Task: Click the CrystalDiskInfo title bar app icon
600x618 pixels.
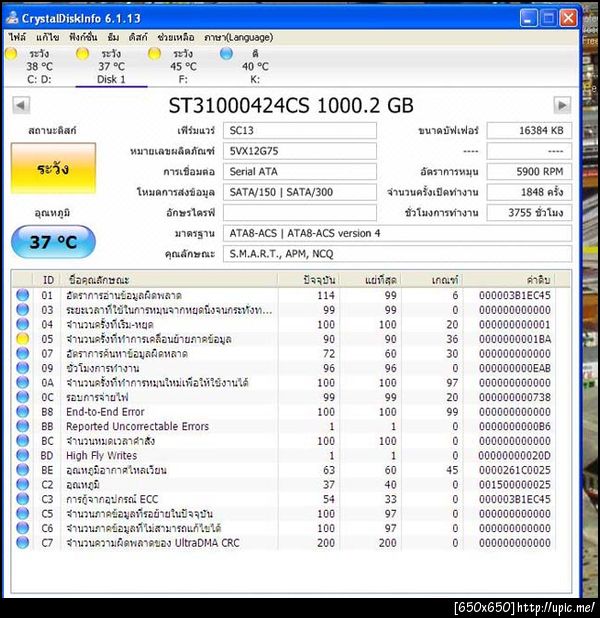Action: (x=12, y=17)
